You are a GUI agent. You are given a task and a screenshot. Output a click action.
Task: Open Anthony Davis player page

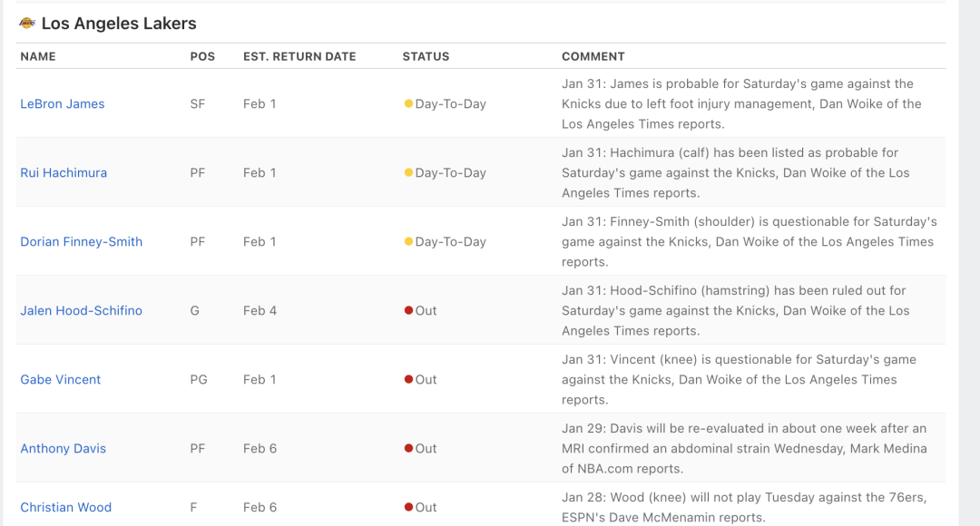[x=64, y=449]
